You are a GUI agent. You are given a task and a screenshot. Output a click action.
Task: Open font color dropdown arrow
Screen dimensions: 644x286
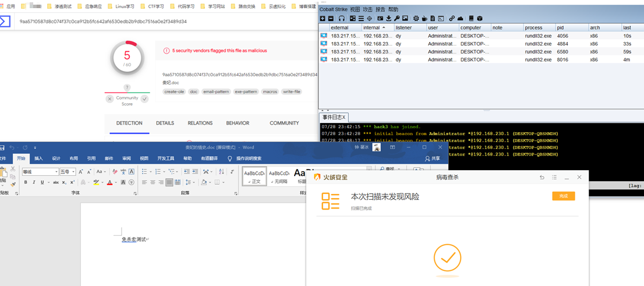pos(116,182)
